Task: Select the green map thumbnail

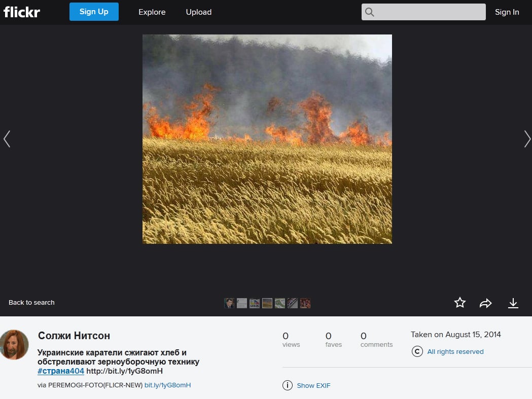Action: [x=280, y=303]
